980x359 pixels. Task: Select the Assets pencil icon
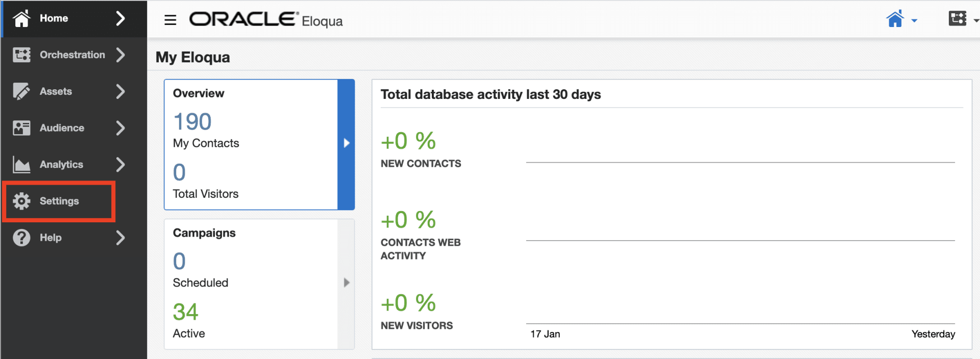[x=21, y=91]
